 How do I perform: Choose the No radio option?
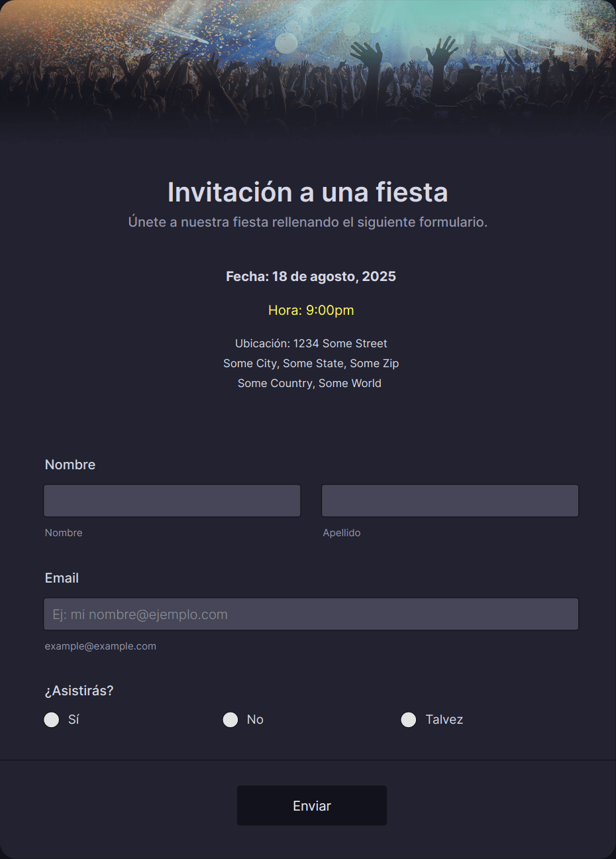click(231, 720)
